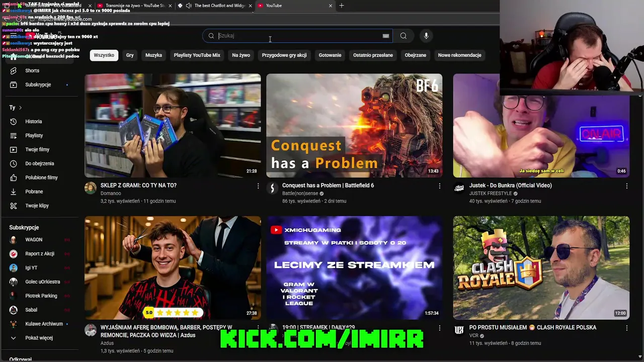The image size is (644, 362).
Task: Open Twoje filmy in the sidebar
Action: (37, 150)
